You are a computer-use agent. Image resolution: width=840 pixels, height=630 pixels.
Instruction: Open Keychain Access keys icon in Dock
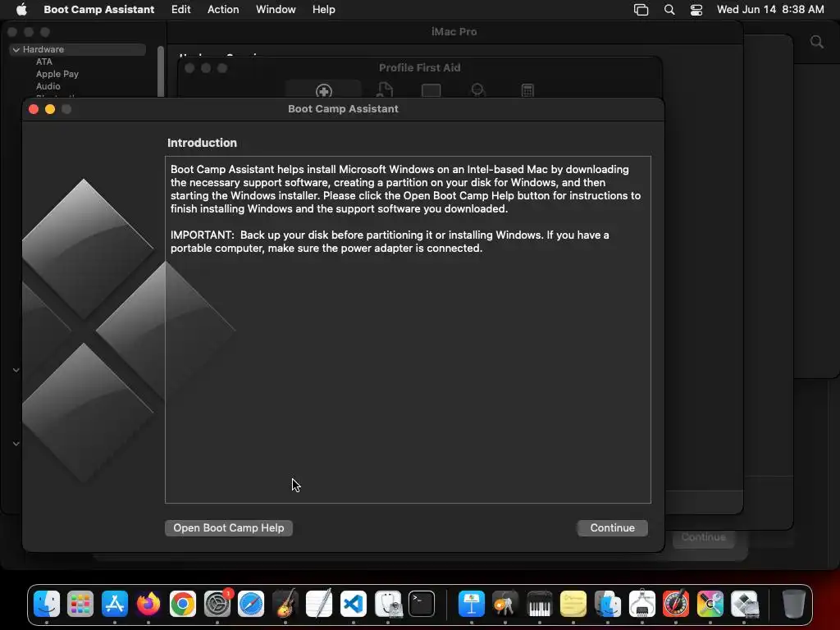click(504, 604)
